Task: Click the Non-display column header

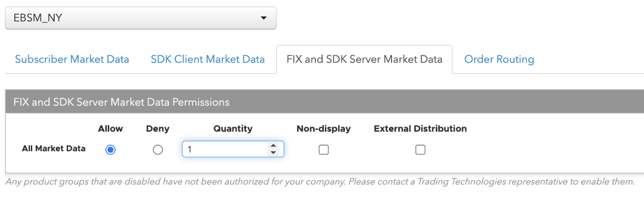Action: point(323,129)
